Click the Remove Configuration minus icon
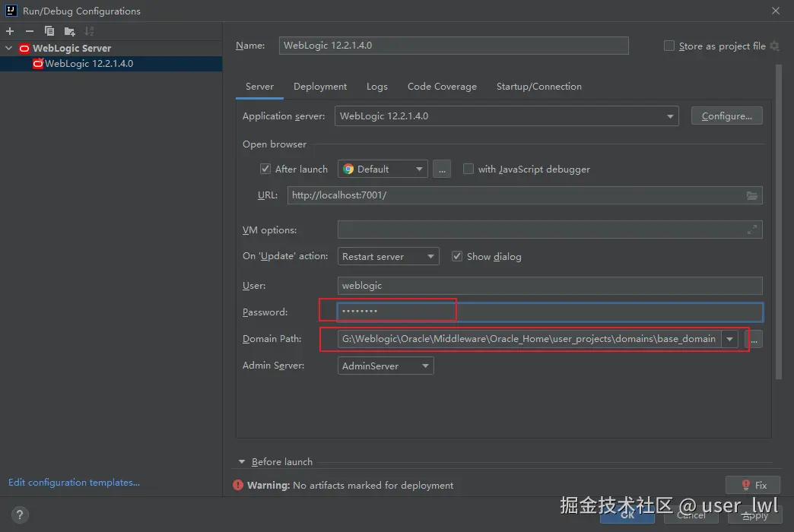Viewport: 794px width, 532px height. pos(30,31)
